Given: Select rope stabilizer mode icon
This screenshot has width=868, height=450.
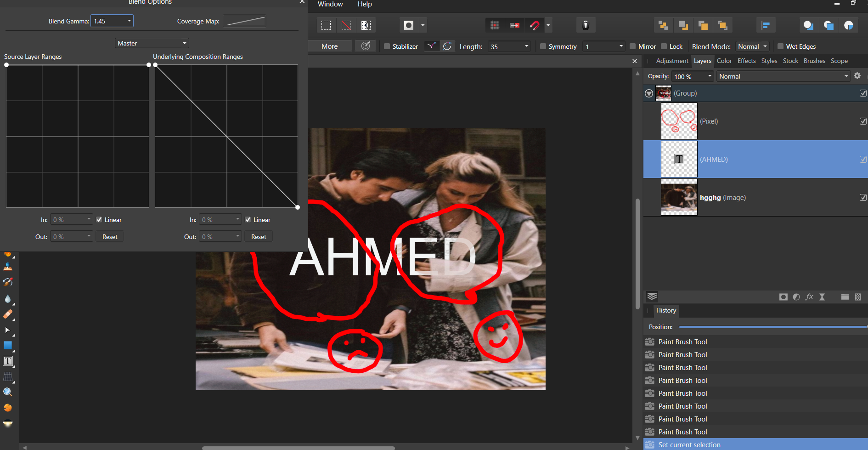Looking at the screenshot, I should 431,46.
